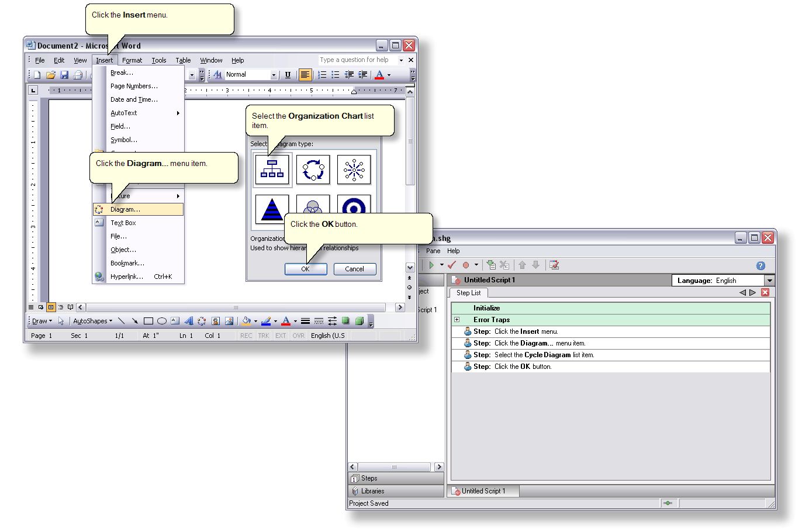The width and height of the screenshot is (802, 532).
Task: Select the Rectangle tool in Drawing toolbar
Action: tap(148, 321)
